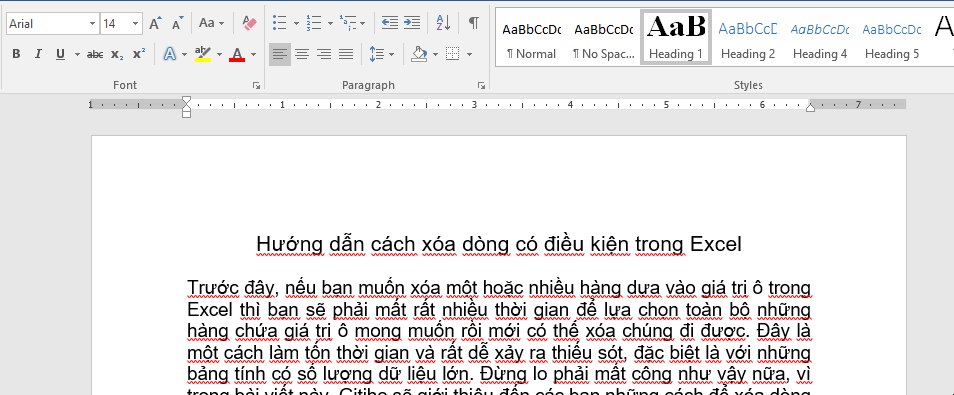Click the Increase Indent icon
The height and width of the screenshot is (395, 954).
(412, 24)
